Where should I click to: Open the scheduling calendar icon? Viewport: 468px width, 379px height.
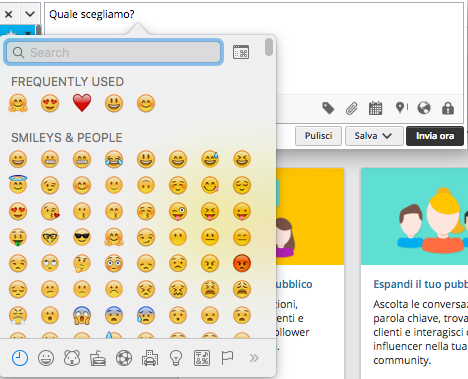pyautogui.click(x=375, y=108)
